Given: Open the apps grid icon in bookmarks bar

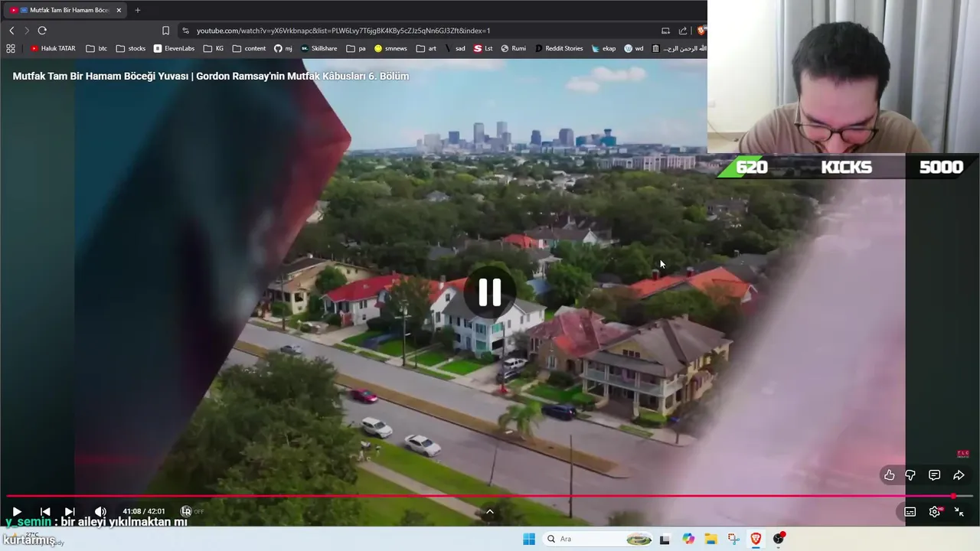Looking at the screenshot, I should [11, 48].
